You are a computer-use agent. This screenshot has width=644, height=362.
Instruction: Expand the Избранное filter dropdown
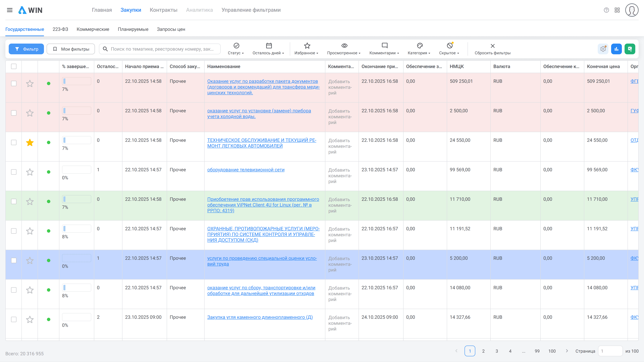tap(307, 49)
